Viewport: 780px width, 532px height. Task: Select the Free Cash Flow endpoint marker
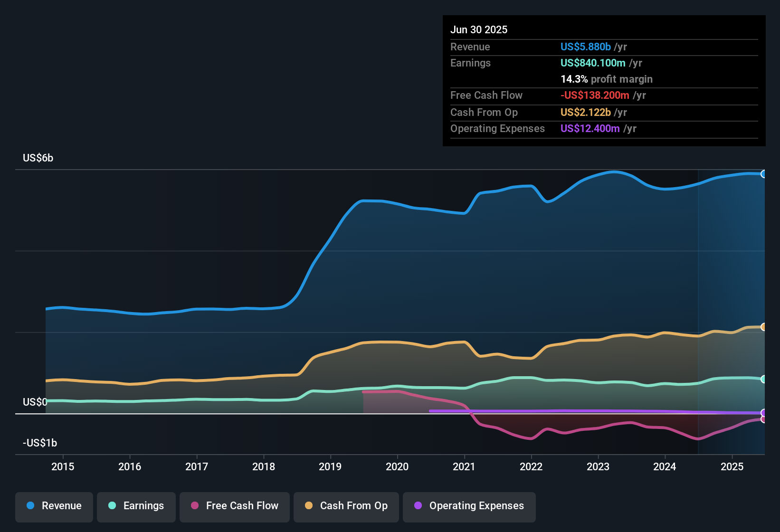coord(764,419)
